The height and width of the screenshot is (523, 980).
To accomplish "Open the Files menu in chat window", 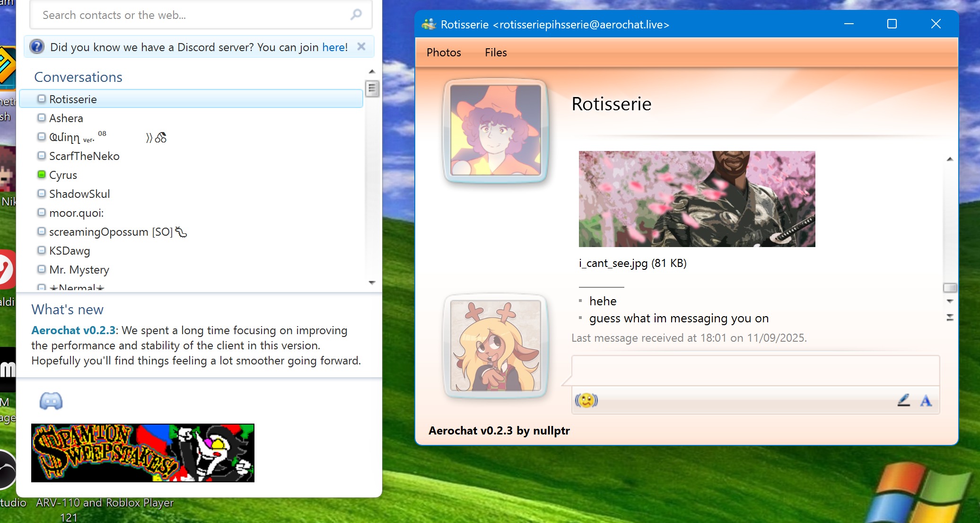I will 496,53.
